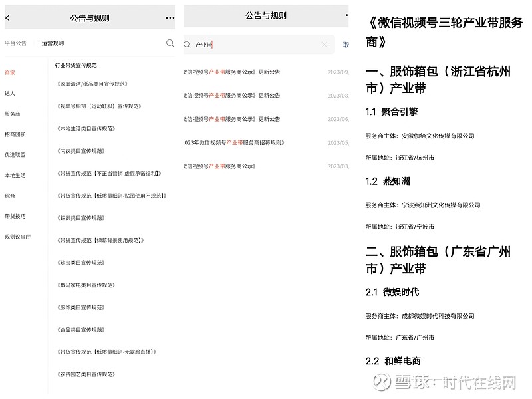Screen dimensions: 532x399
Task: Switch to the 运营规则 tab
Action: pyautogui.click(x=53, y=43)
